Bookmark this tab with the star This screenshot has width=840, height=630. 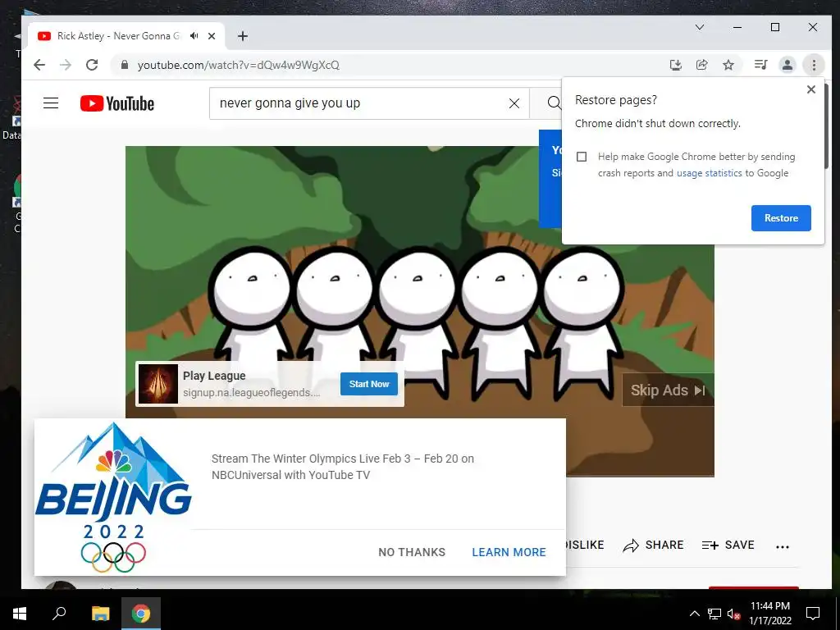click(728, 65)
